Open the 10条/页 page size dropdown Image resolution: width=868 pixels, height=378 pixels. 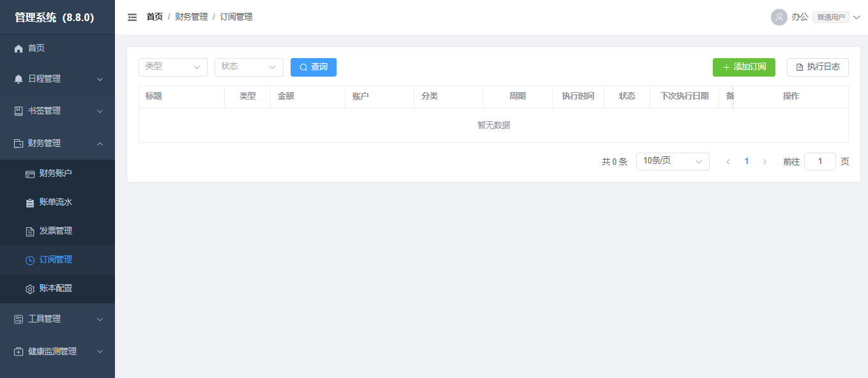(x=673, y=162)
